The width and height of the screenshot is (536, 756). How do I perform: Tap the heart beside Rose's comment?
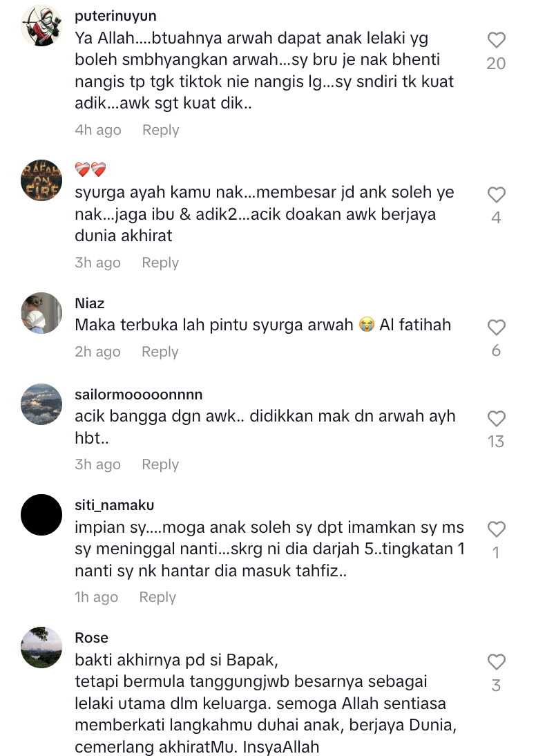click(496, 662)
